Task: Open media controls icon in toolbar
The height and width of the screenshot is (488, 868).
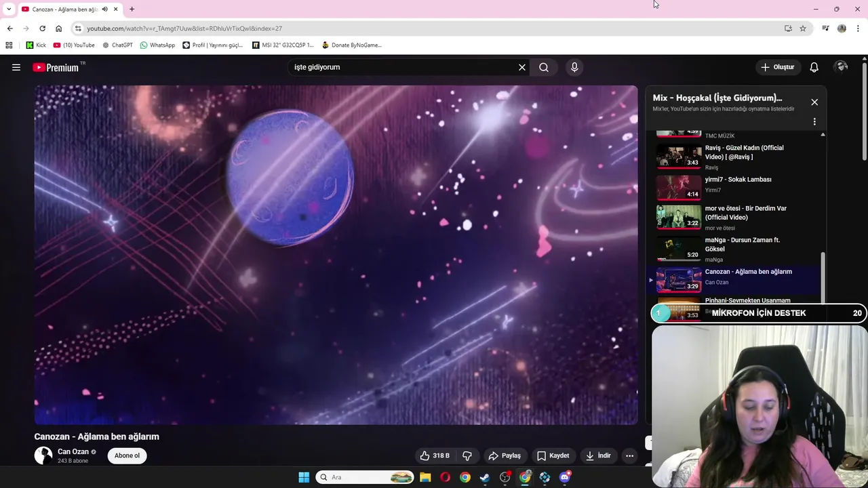Action: click(x=825, y=28)
